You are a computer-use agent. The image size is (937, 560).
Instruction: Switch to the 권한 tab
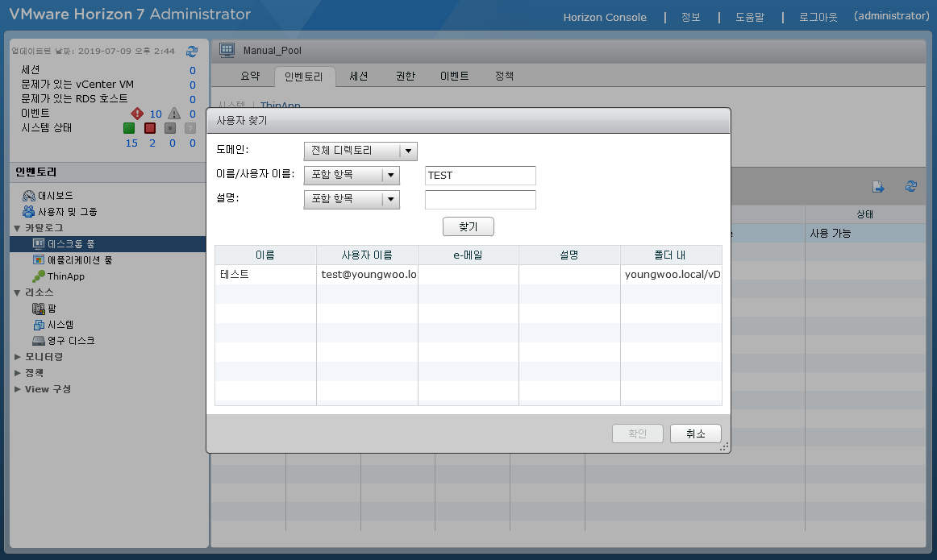coord(405,76)
